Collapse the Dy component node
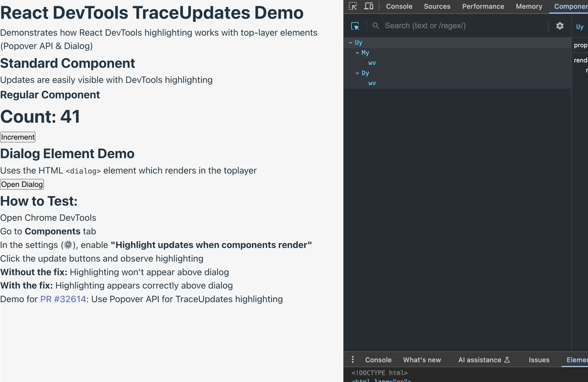588x382 pixels. [x=358, y=73]
